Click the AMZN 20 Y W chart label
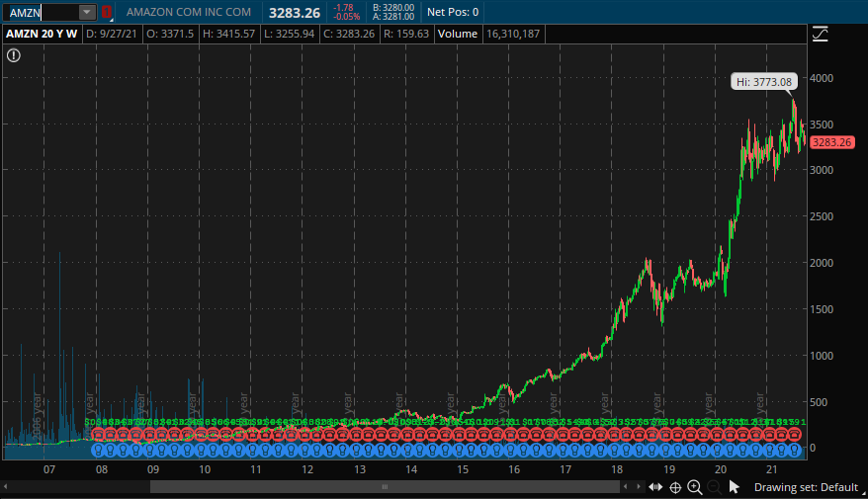The height and width of the screenshot is (499, 868). [x=42, y=34]
